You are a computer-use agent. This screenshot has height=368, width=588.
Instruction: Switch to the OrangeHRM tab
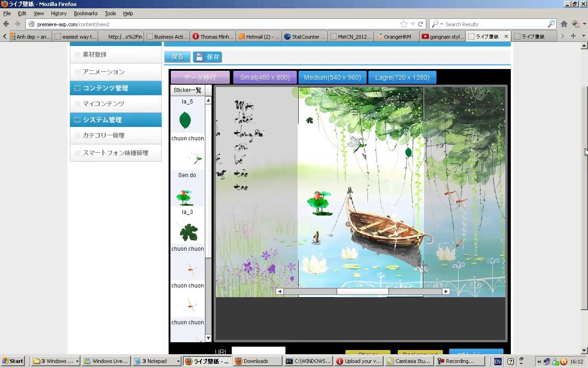(396, 37)
